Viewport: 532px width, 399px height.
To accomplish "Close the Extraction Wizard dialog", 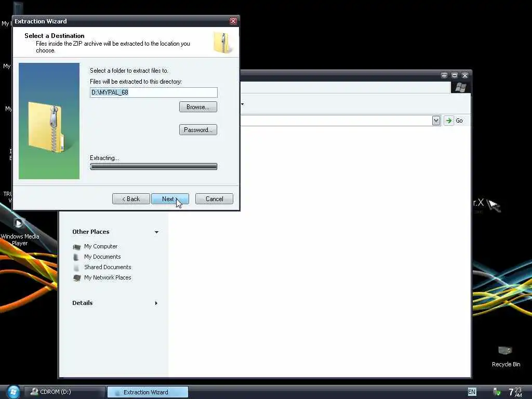I will tap(233, 21).
